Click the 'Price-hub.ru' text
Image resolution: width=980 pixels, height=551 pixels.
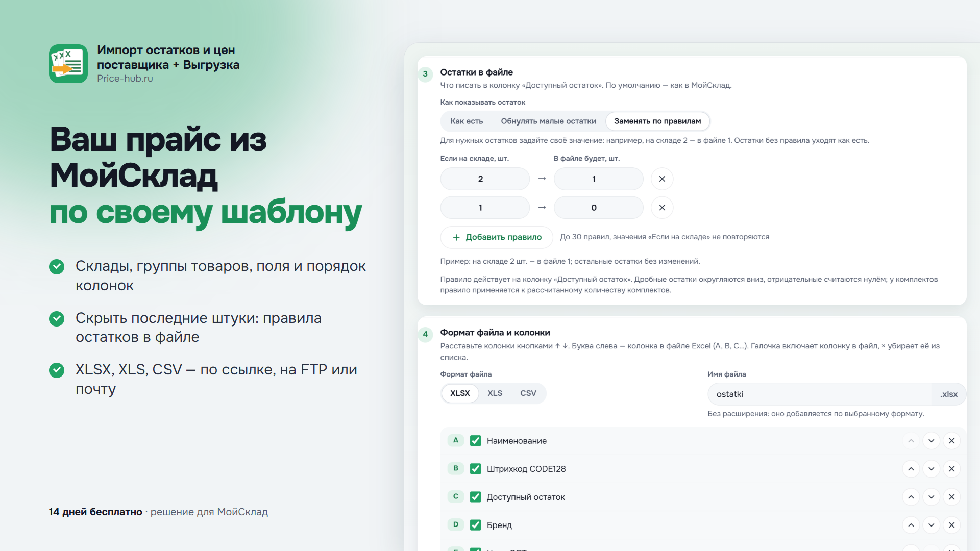coord(125,79)
